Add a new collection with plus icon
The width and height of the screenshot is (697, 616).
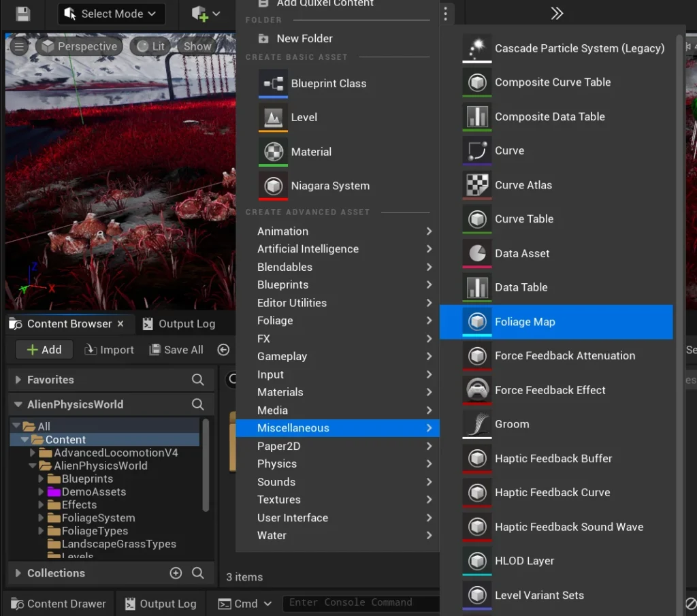coord(176,573)
